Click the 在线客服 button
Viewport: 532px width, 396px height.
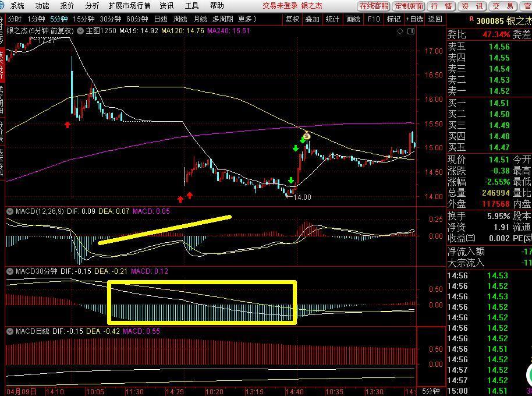(373, 6)
